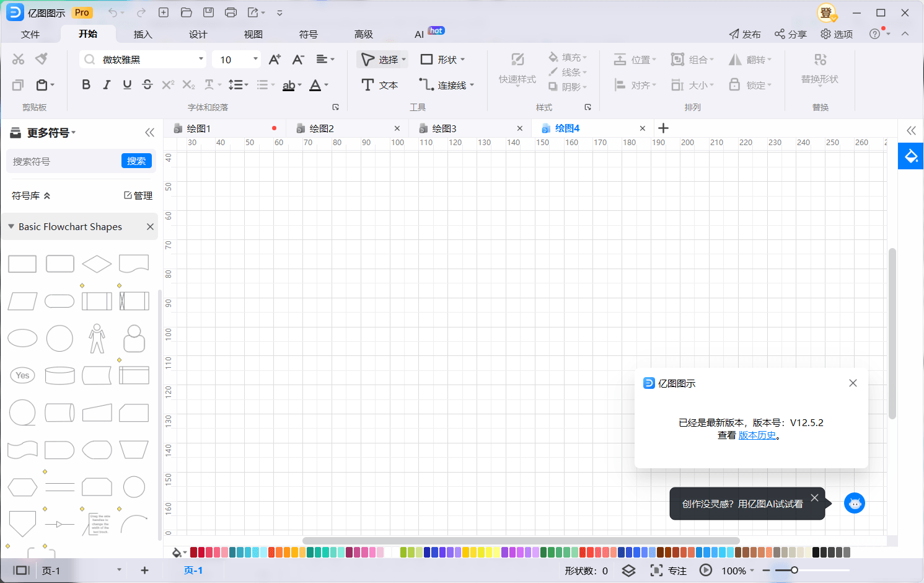Toggle Superscript formatting
The height and width of the screenshot is (583, 924).
(x=168, y=85)
